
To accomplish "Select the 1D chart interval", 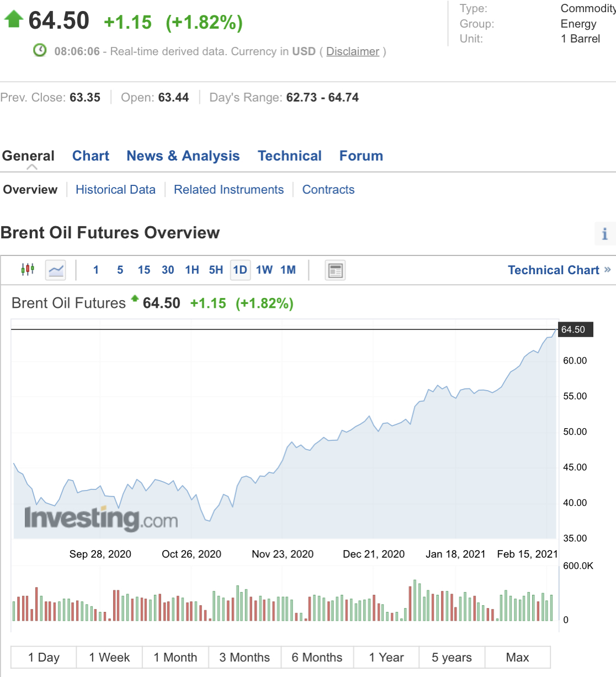I will [x=240, y=270].
